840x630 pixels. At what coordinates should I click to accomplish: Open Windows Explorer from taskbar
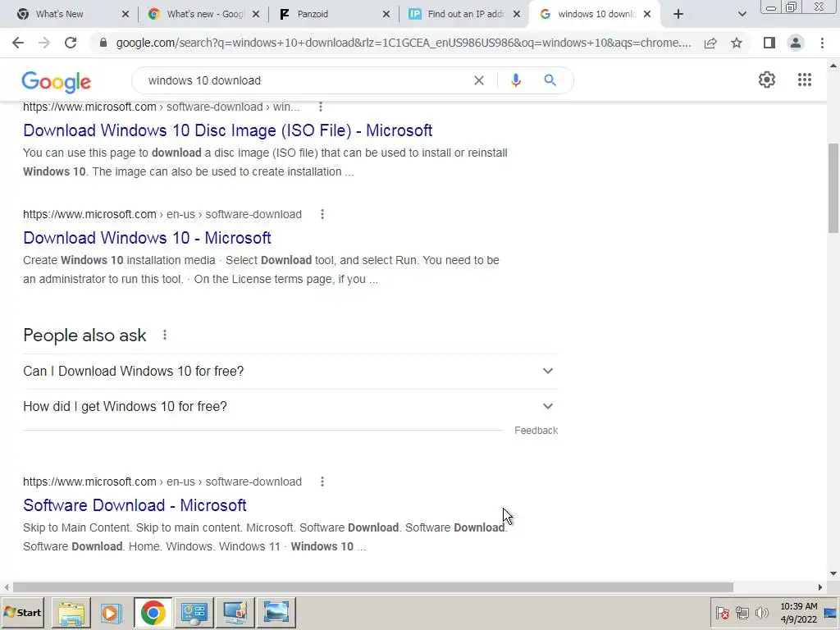(71, 612)
